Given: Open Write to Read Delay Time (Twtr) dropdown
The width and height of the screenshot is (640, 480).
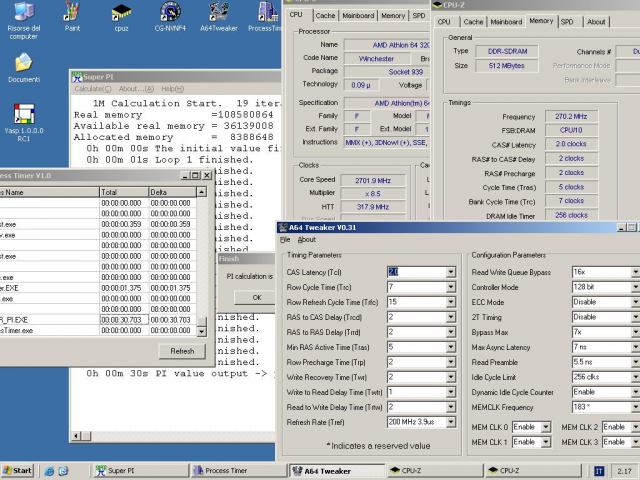Looking at the screenshot, I should pyautogui.click(x=451, y=392).
